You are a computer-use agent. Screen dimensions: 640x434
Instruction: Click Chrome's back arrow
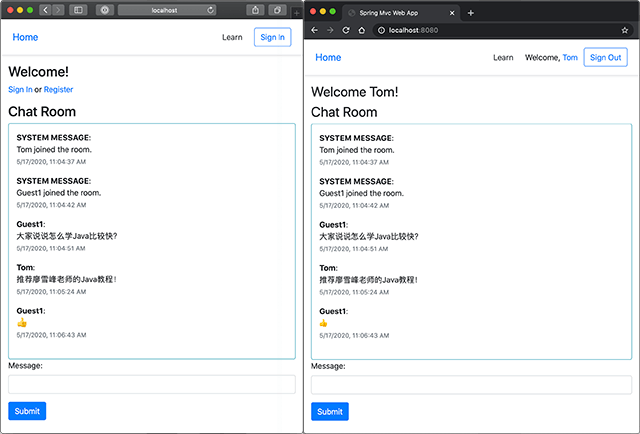315,30
